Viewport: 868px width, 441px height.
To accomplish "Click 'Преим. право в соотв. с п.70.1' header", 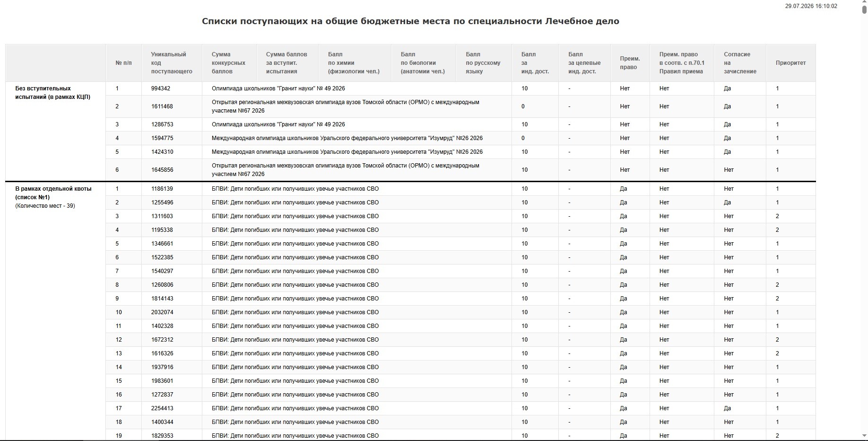I will (682, 63).
